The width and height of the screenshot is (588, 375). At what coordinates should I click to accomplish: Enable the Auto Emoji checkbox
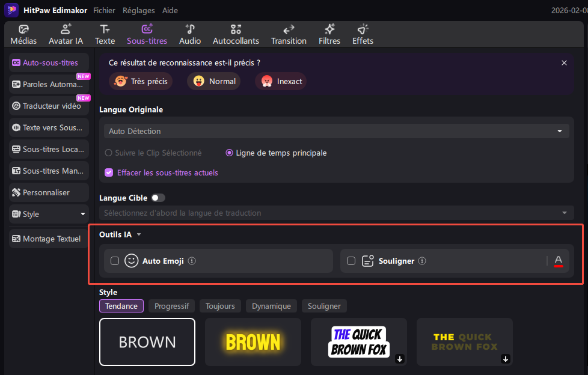point(115,261)
